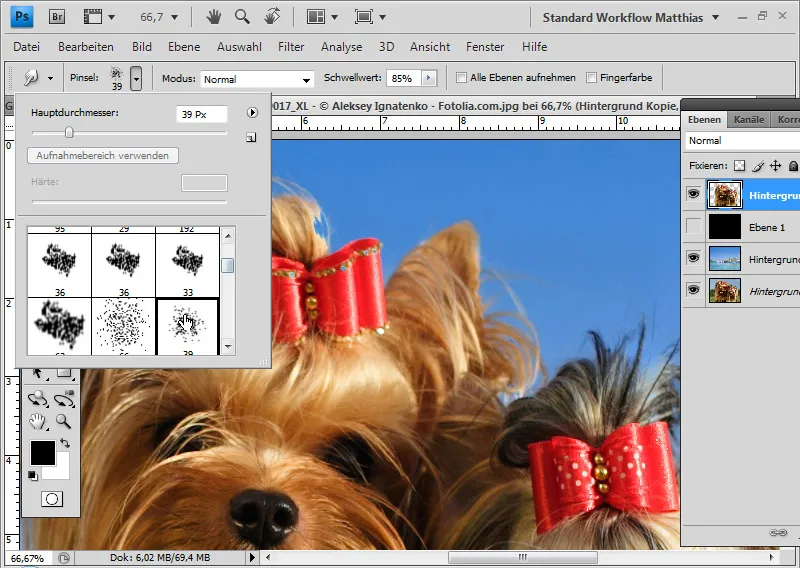
Task: Lock image pixels with the brush icon
Action: [x=758, y=165]
